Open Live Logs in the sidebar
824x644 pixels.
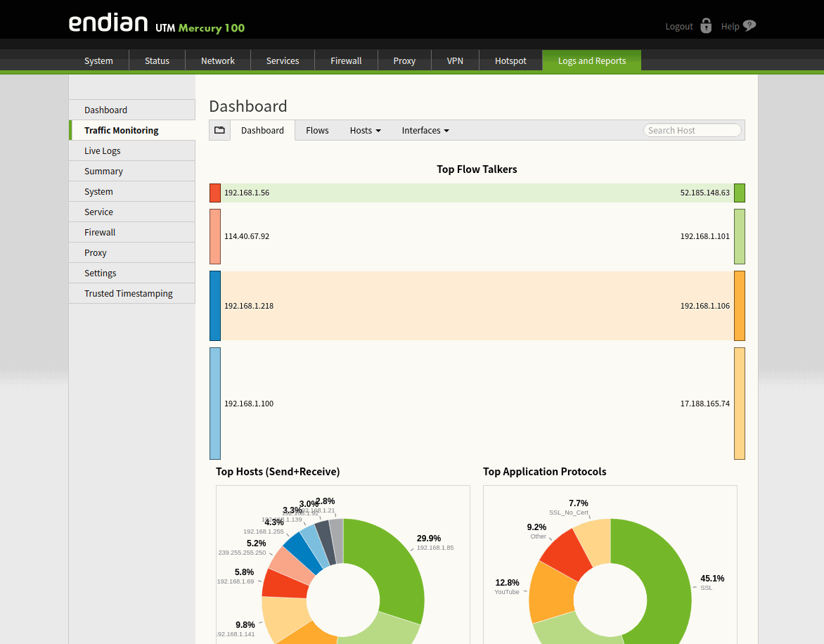point(132,150)
